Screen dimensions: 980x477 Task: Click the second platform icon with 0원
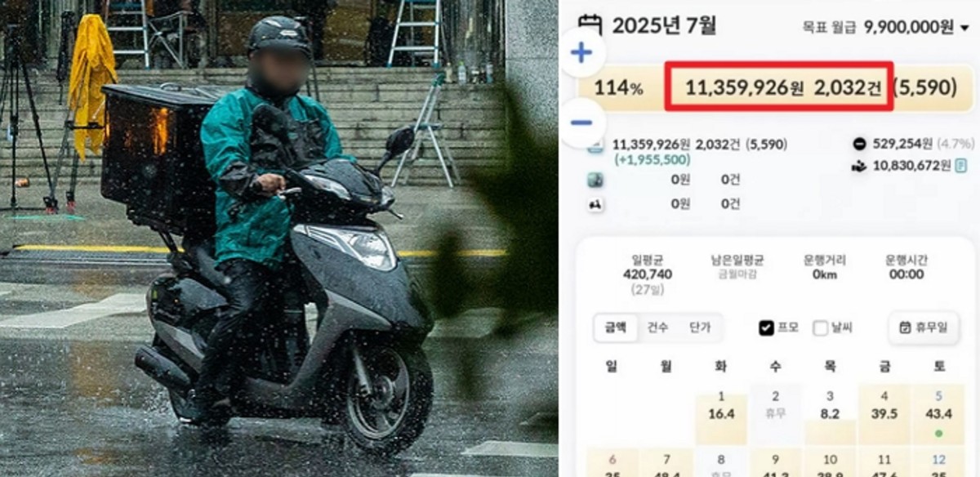pyautogui.click(x=595, y=181)
